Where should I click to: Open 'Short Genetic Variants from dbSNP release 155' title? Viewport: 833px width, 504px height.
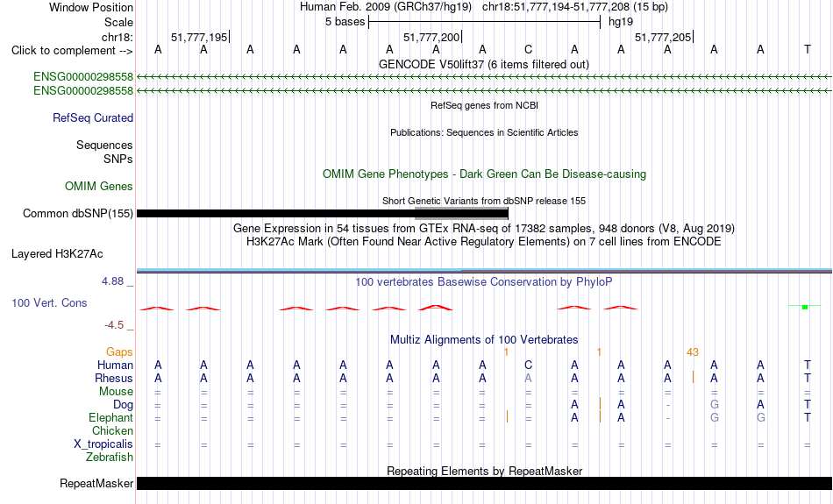(484, 201)
